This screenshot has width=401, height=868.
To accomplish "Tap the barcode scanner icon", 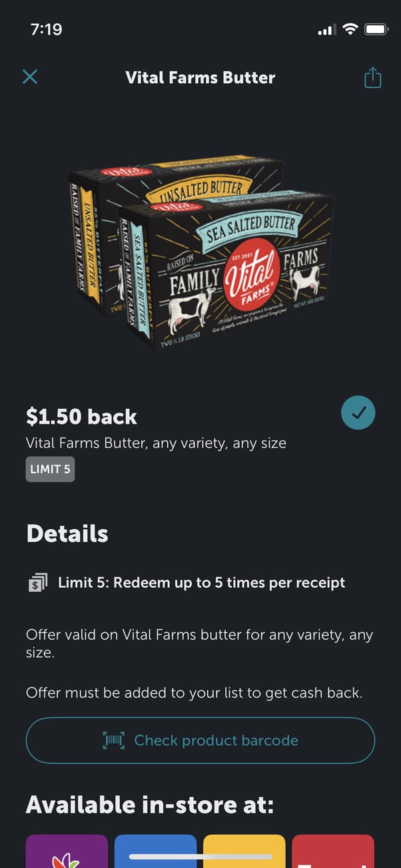I will 114,740.
